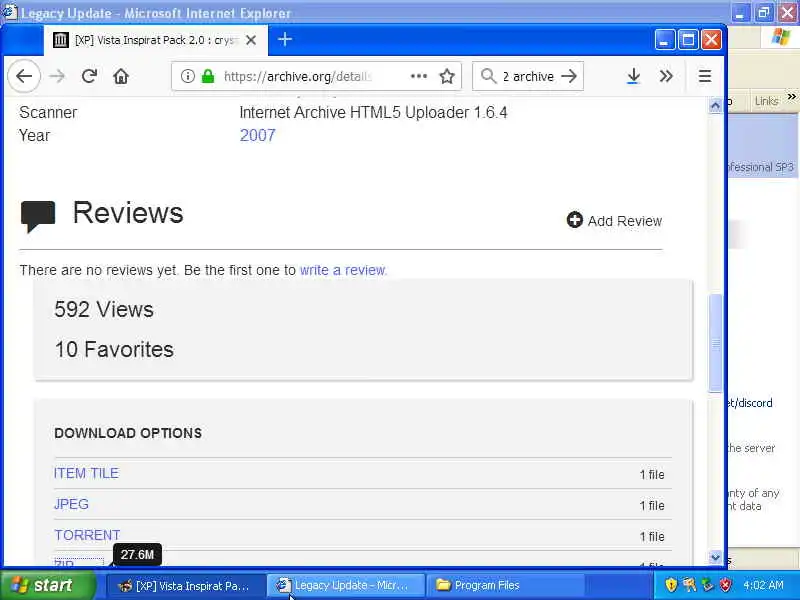Click the page scrollbar up arrow
The width and height of the screenshot is (800, 600).
pyautogui.click(x=715, y=105)
